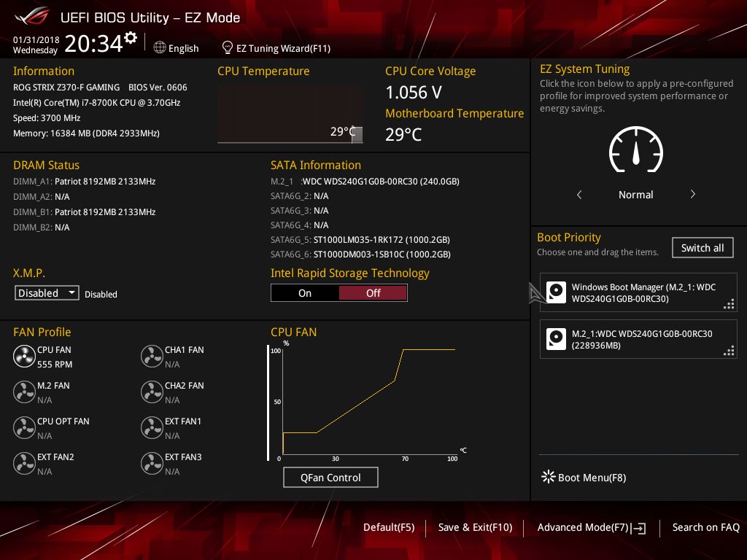747x560 pixels.
Task: Set Intel Rapid Storage Technology to Off
Action: click(373, 293)
